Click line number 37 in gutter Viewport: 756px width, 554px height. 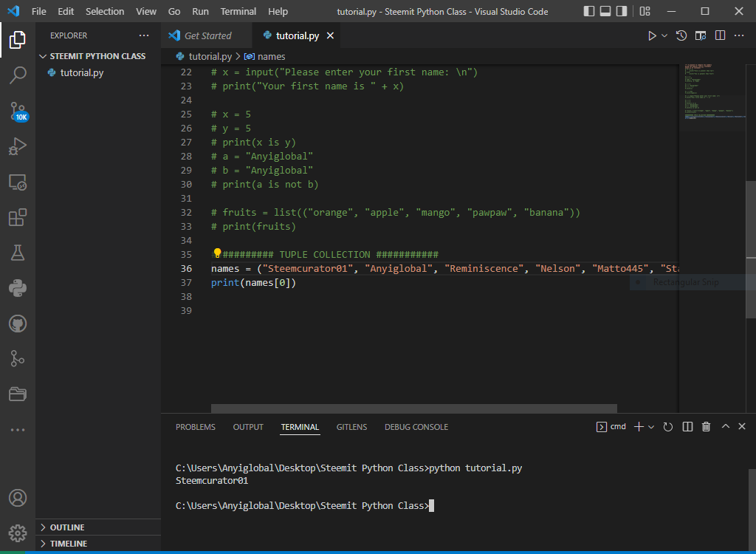click(186, 283)
